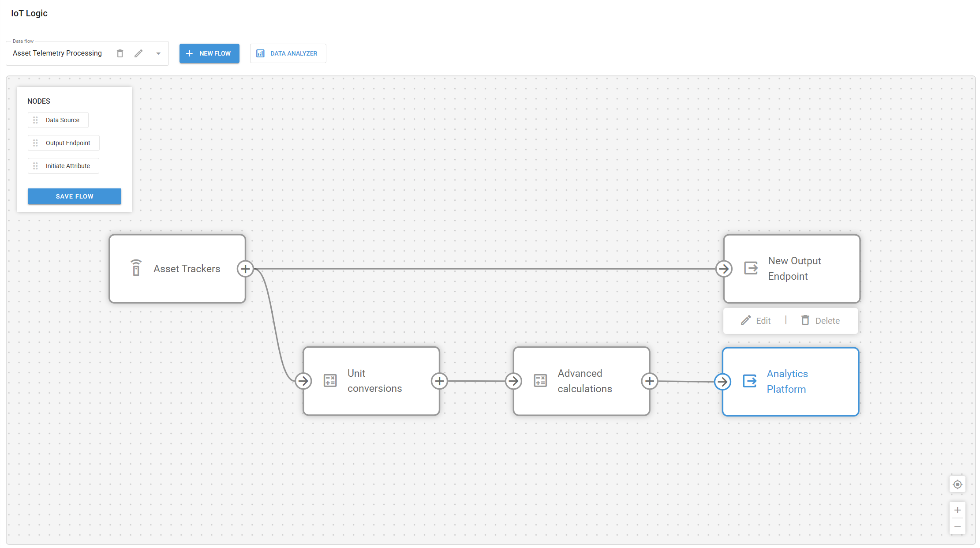Select the Initiate Attribute node option
Viewport: 980px width, 548px height.
[63, 165]
